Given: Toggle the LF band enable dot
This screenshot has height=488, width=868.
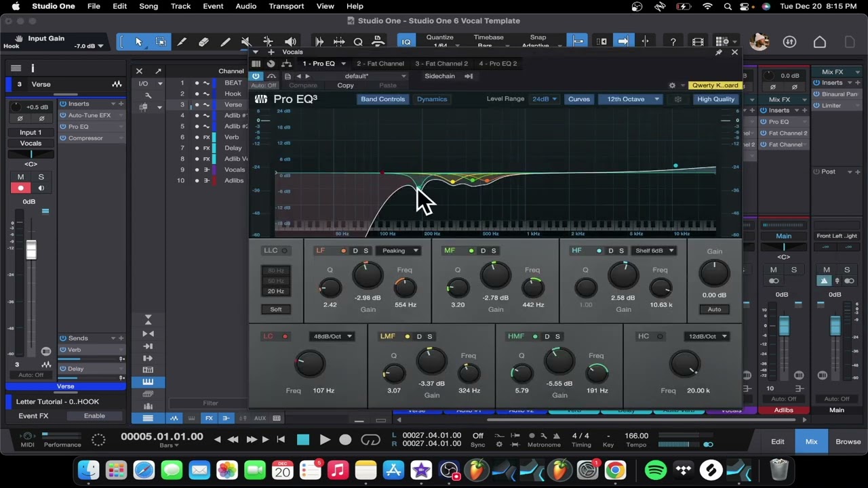Looking at the screenshot, I should (344, 251).
